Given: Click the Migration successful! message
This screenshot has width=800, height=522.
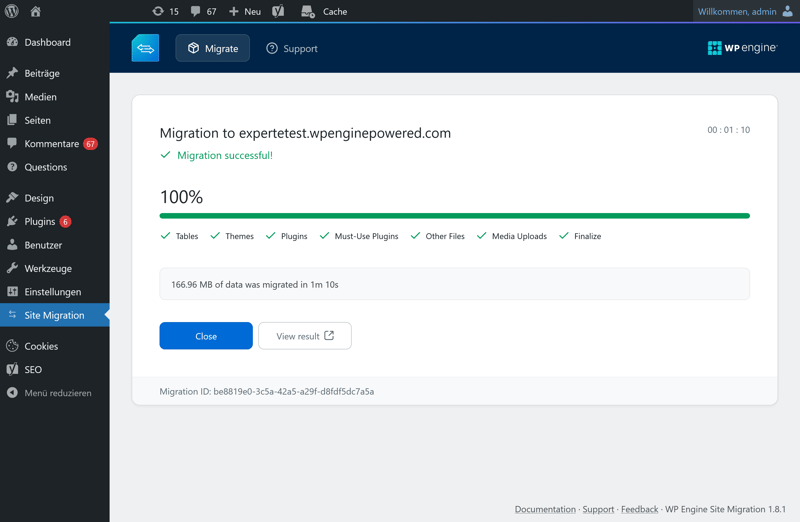Looking at the screenshot, I should click(217, 155).
